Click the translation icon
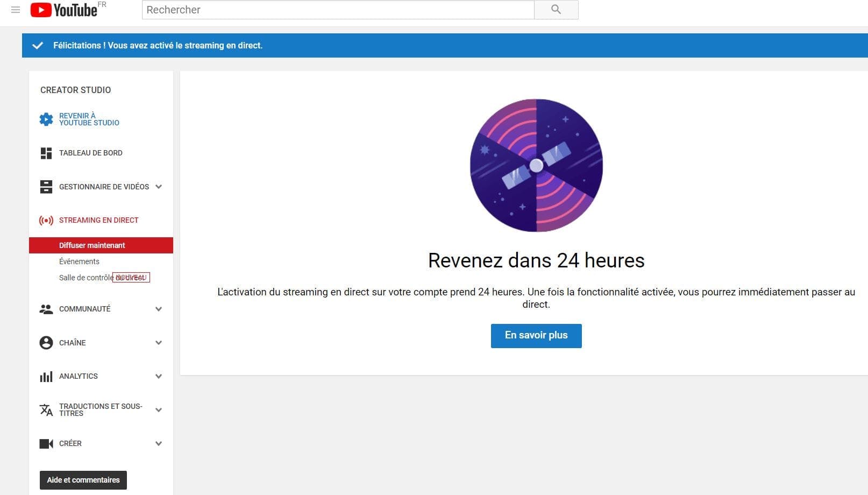 46,410
